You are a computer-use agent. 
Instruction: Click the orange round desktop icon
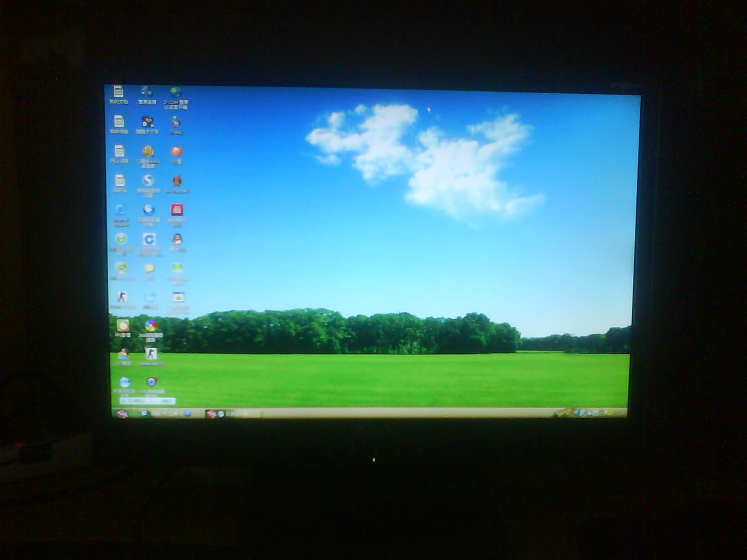click(176, 151)
